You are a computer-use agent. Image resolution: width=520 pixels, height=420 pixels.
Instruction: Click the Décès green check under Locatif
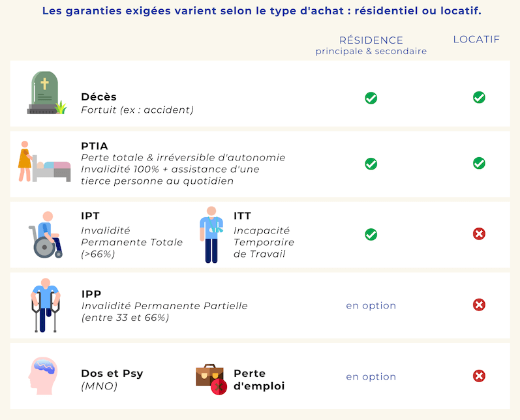click(x=479, y=97)
